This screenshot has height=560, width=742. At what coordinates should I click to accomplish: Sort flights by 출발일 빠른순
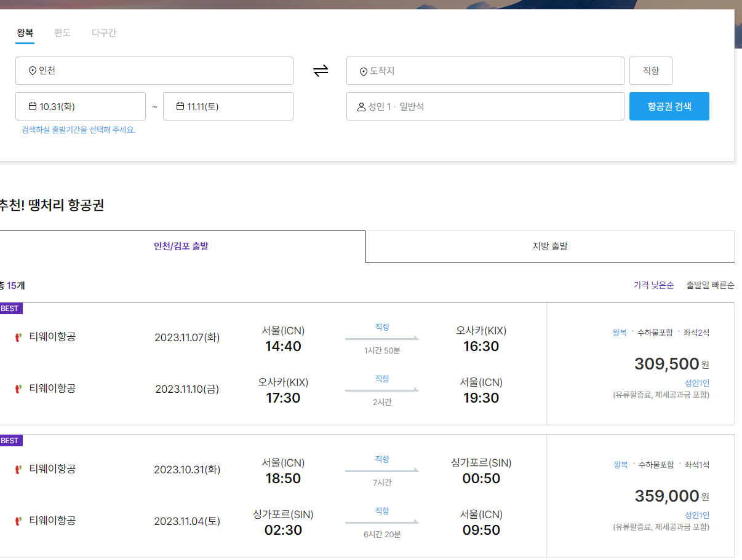click(x=711, y=285)
